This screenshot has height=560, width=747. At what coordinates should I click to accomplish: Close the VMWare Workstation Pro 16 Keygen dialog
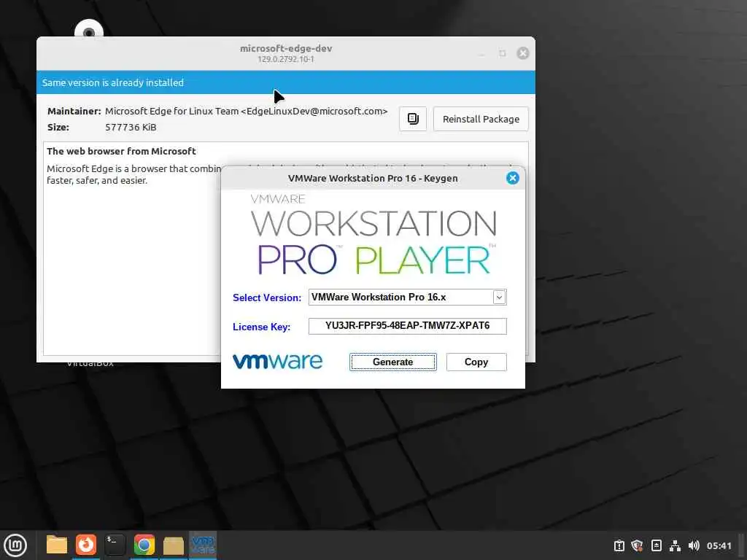(x=513, y=178)
